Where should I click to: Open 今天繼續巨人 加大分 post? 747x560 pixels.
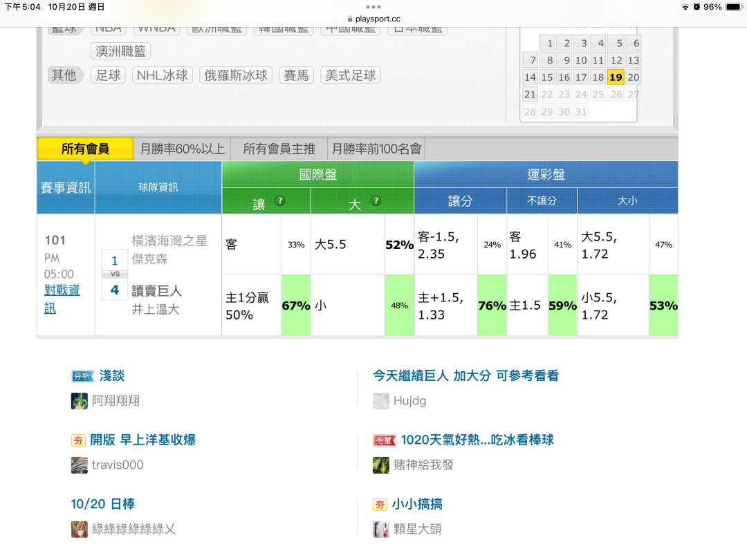(465, 375)
